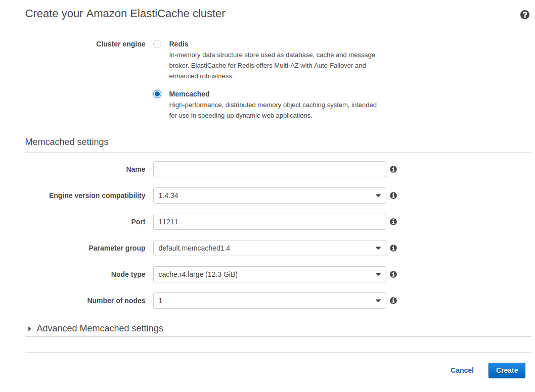Viewport: 535px width, 392px height.
Task: Click the Create button
Action: [x=507, y=370]
